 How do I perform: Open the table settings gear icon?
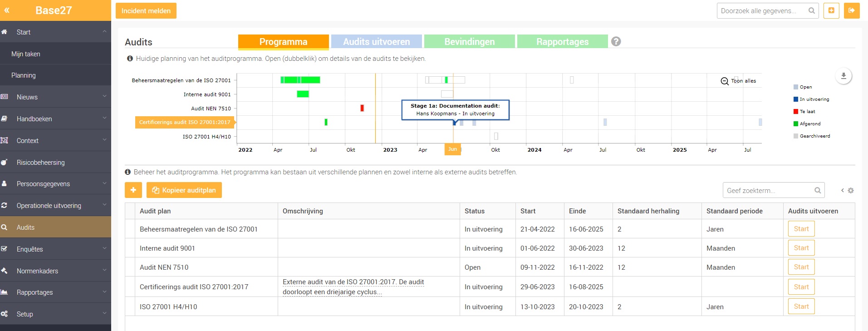pos(851,191)
